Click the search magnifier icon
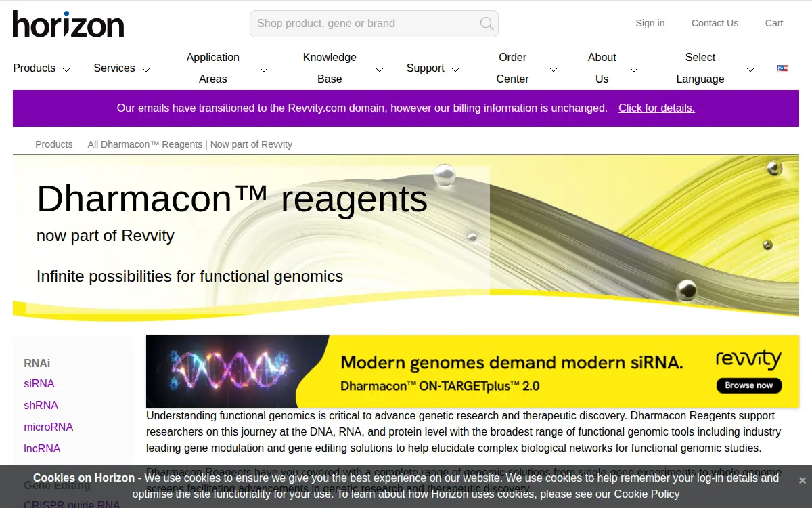The width and height of the screenshot is (812, 508). point(487,24)
